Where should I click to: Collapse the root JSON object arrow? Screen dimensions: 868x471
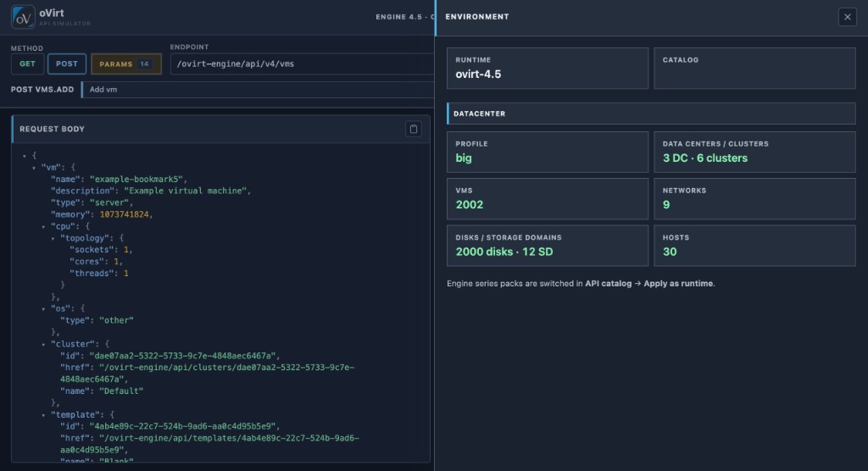point(25,156)
